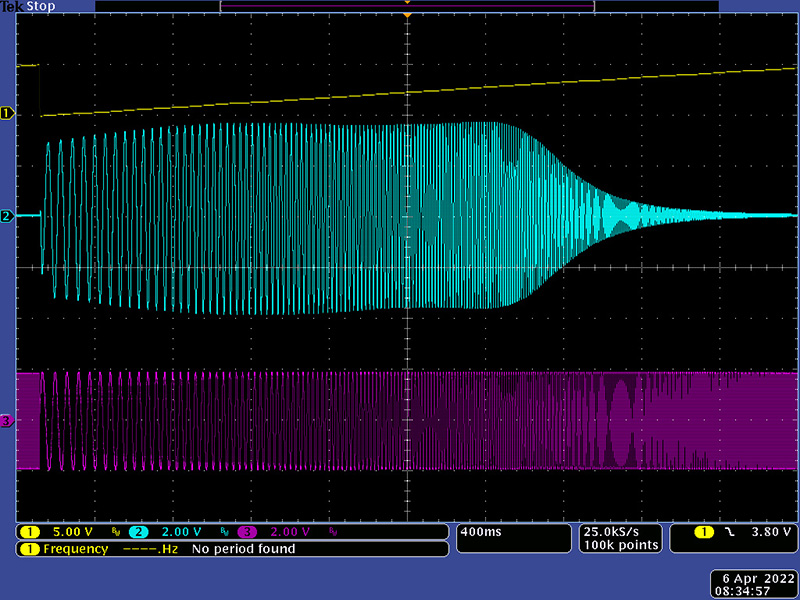The height and width of the screenshot is (600, 800).
Task: Click the Frequency measurement channel badge
Action: click(x=29, y=549)
